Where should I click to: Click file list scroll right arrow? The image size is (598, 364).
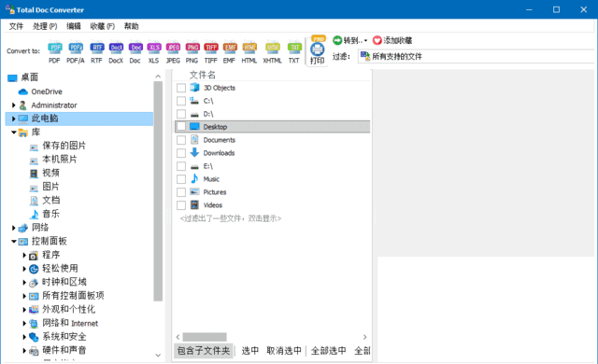point(365,337)
